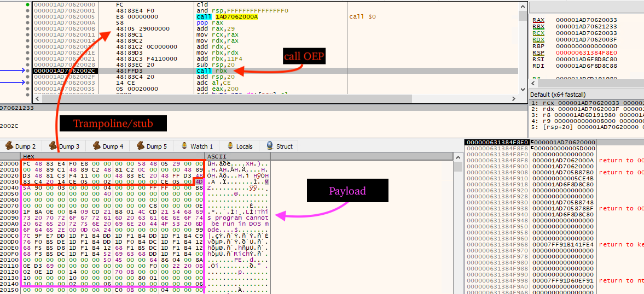Switch to the Dump 2 tab

[21, 146]
